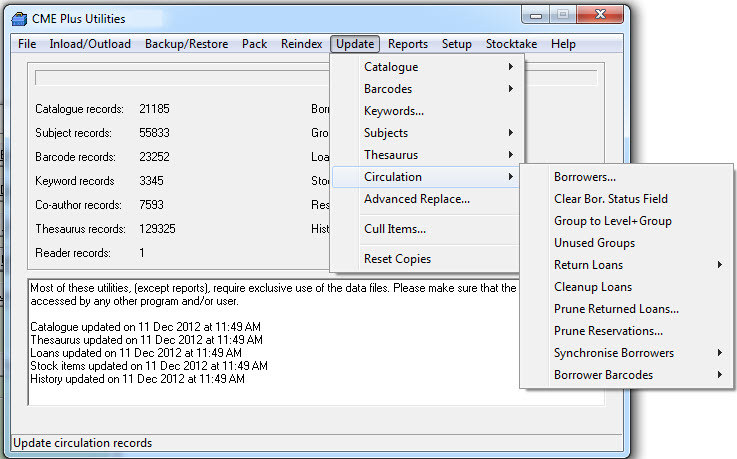Image resolution: width=737 pixels, height=459 pixels.
Task: Choose Keywords... from Update menu
Action: [x=427, y=111]
